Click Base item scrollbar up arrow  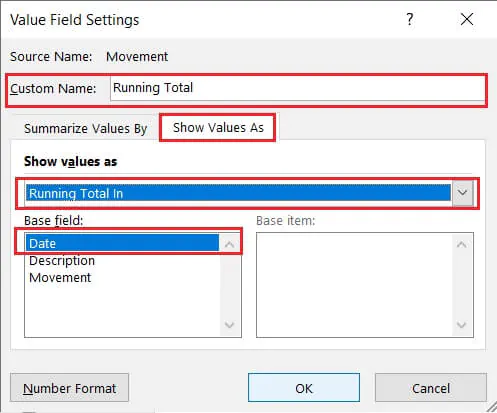461,245
